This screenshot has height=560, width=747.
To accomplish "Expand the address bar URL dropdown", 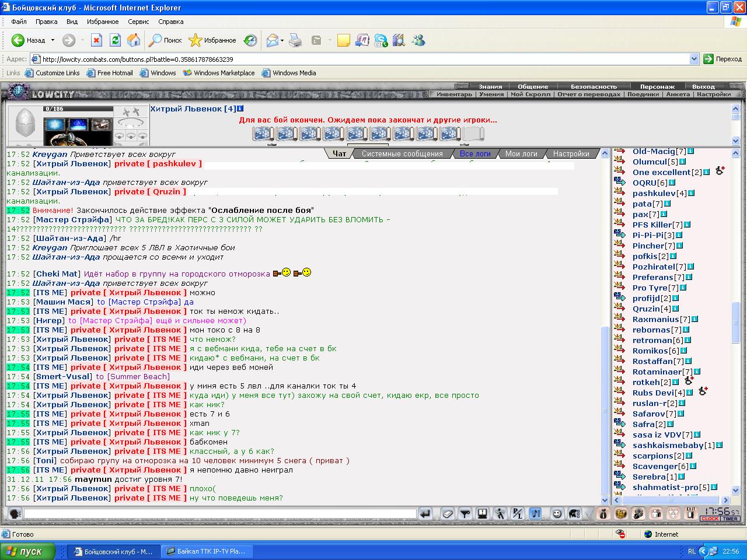I will pos(694,59).
